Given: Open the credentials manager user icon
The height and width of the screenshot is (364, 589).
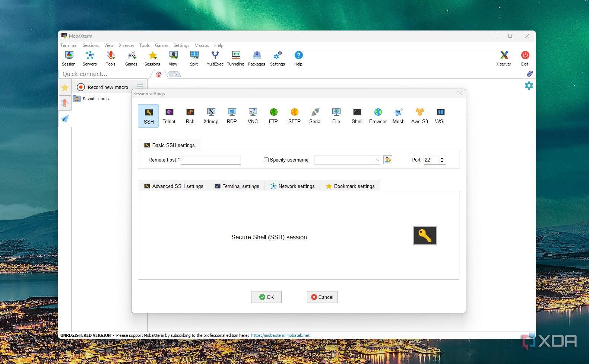Looking at the screenshot, I should 388,160.
